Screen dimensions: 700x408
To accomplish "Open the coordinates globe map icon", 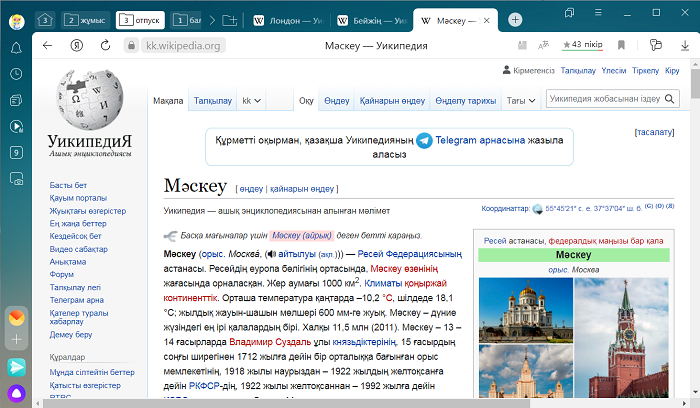I will (x=538, y=208).
